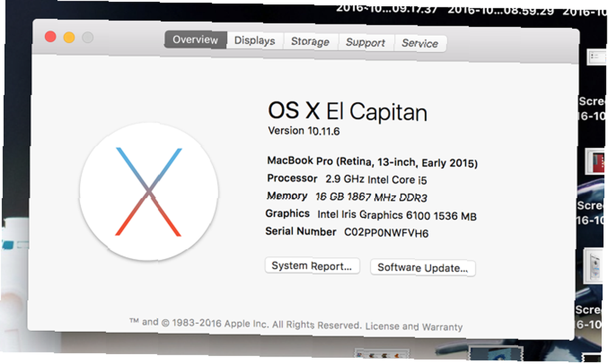Viewport: 608px width, 364px height.
Task: Select the serial number C02PP0NWFVH6
Action: point(386,233)
